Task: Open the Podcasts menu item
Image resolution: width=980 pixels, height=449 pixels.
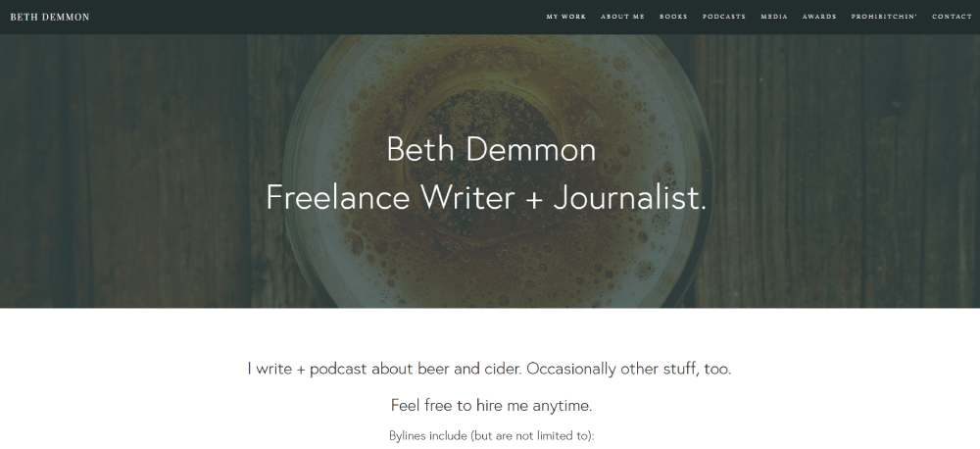Action: pyautogui.click(x=724, y=17)
